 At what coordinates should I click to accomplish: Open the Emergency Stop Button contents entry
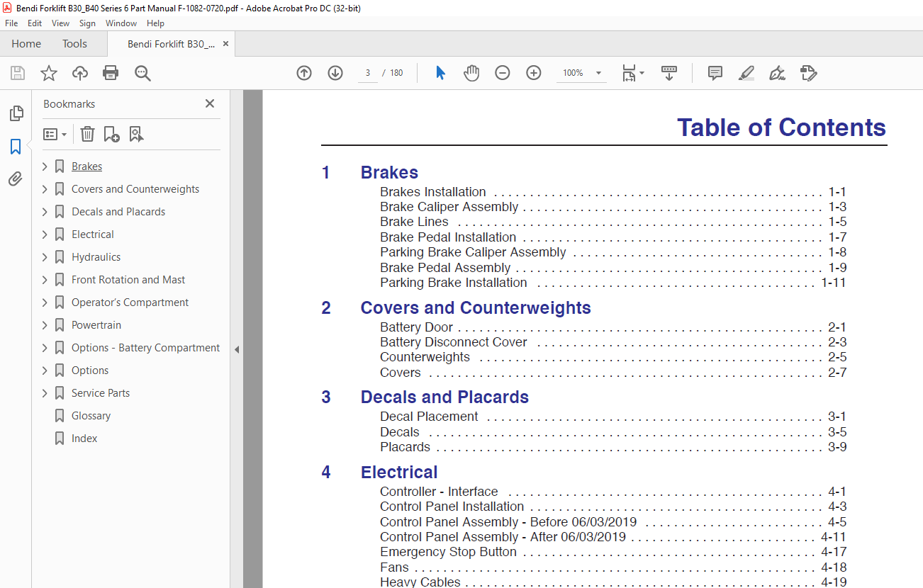pyautogui.click(x=613, y=552)
